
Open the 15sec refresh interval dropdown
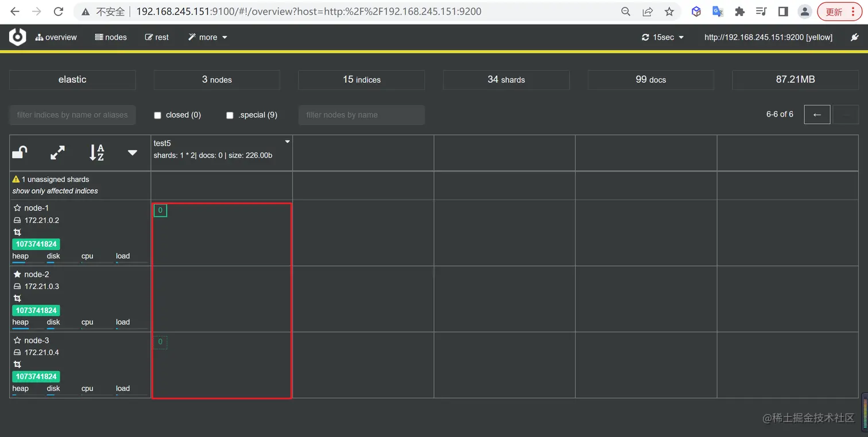coord(663,37)
